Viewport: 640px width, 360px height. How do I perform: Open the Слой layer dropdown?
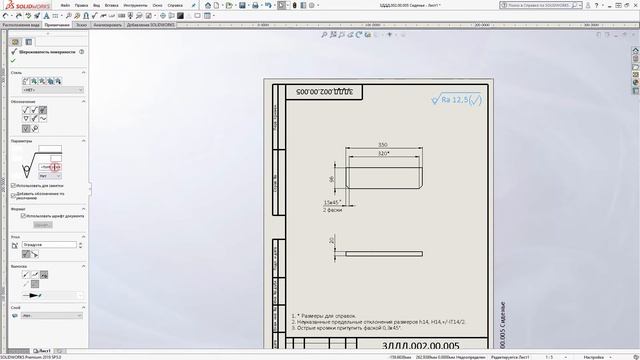pyautogui.click(x=52, y=316)
